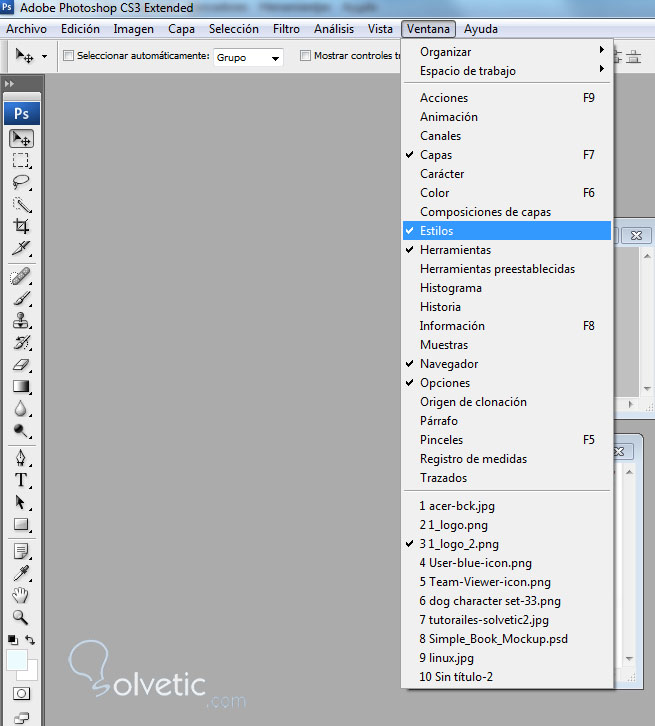Image resolution: width=655 pixels, height=726 pixels.
Task: Uncheck Estilos in Ventana menu
Action: coord(507,231)
